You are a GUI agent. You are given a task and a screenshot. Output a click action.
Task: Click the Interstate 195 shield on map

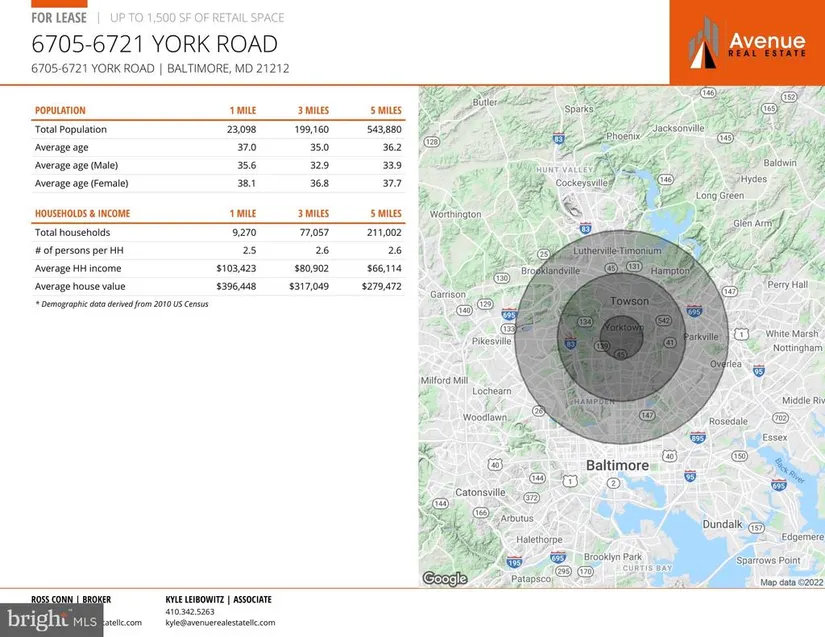click(515, 563)
